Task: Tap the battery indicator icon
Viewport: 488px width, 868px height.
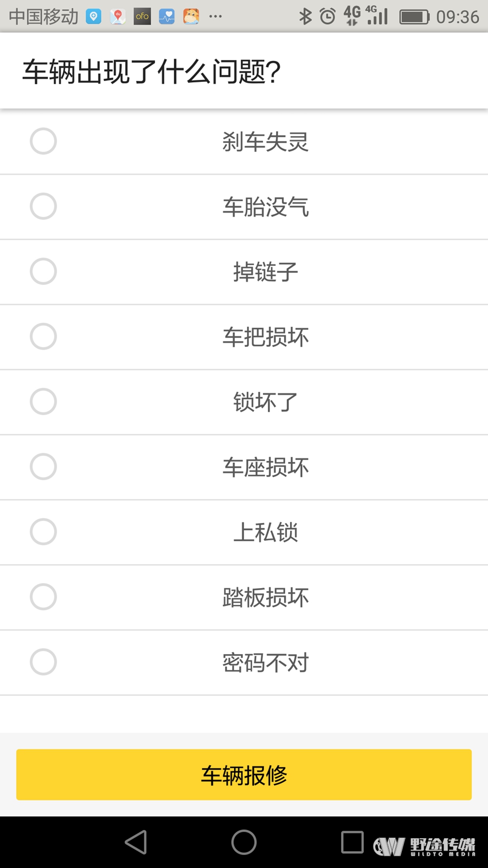Action: pyautogui.click(x=414, y=17)
